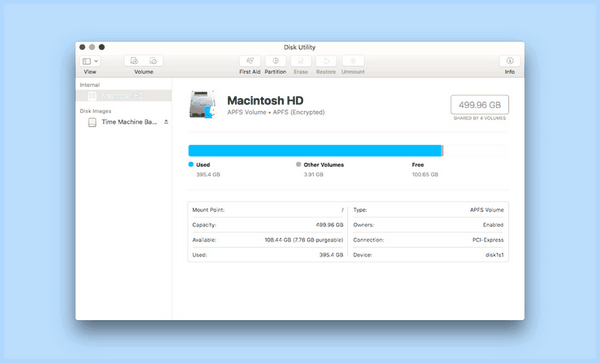Screen dimensions: 600x363
Task: Eject the Time Machine disk image
Action: (x=166, y=122)
